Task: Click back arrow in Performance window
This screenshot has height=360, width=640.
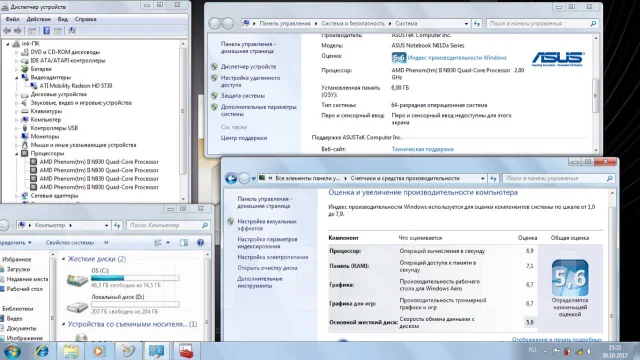Action: [231, 178]
